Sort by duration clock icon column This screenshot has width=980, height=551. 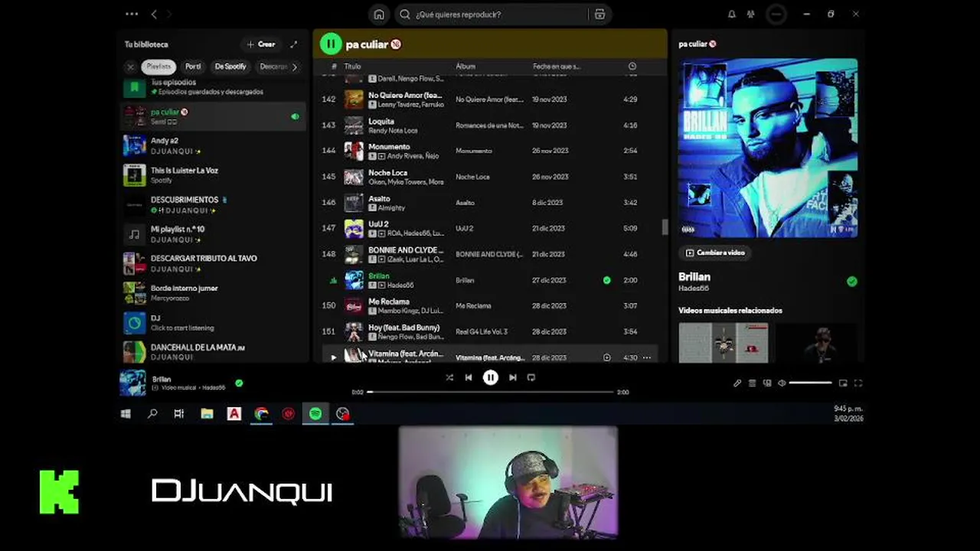coord(632,67)
